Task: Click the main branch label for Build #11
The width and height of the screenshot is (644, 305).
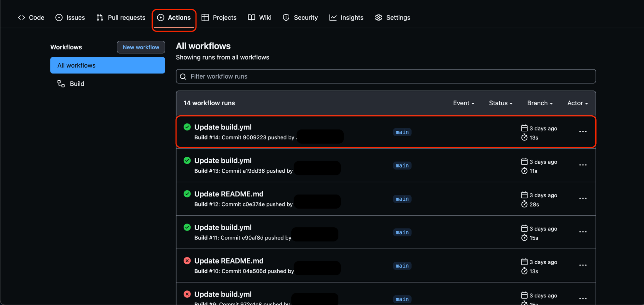Action: point(402,233)
